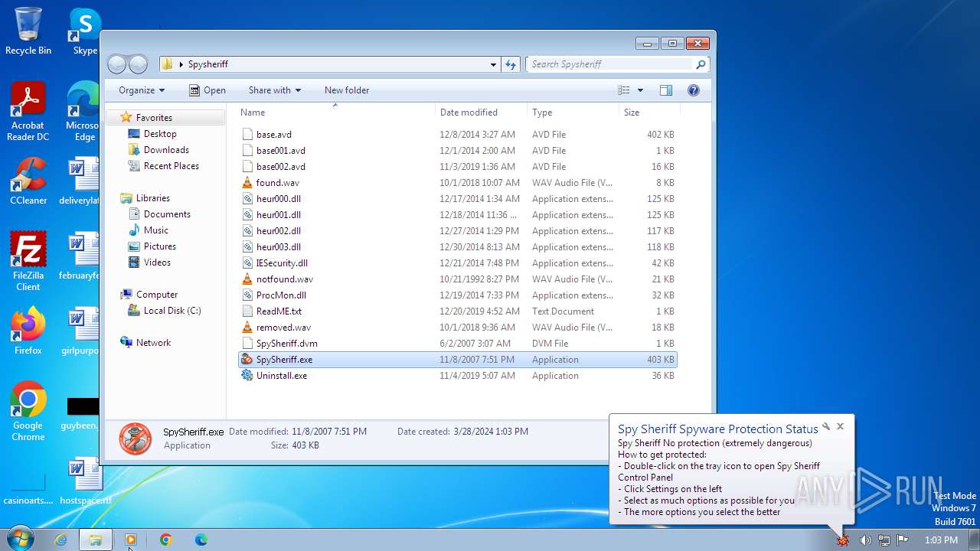Viewport: 980px width, 551px height.
Task: Select Network in the navigation pane
Action: 153,343
